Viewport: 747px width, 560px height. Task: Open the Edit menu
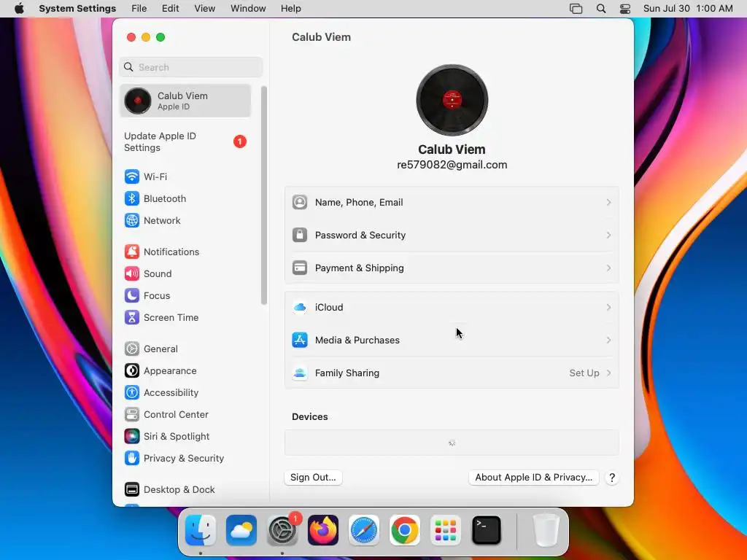[170, 9]
